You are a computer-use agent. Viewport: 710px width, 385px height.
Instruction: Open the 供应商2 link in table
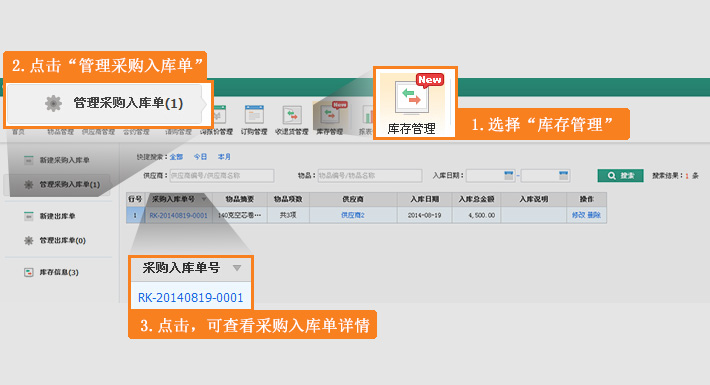(353, 215)
